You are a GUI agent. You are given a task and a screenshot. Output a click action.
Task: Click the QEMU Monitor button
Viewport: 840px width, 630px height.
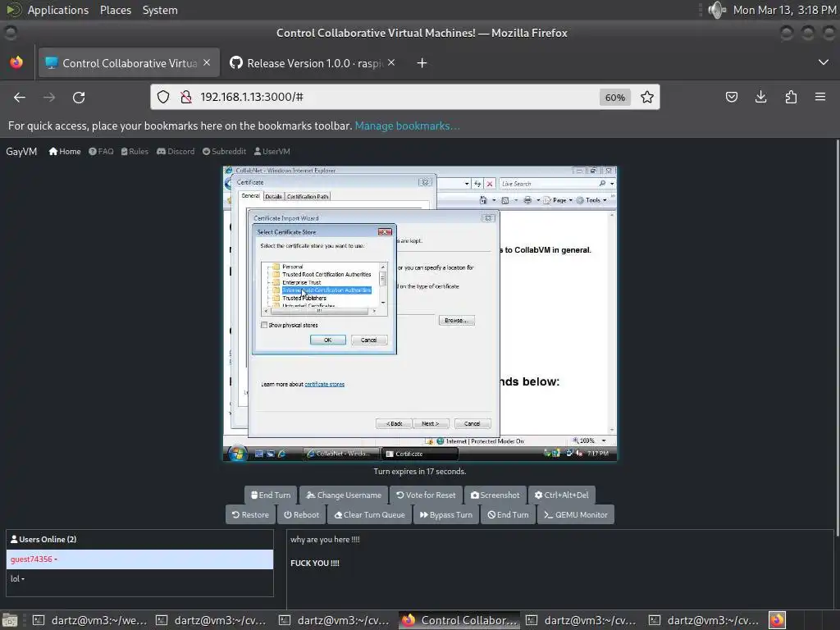tap(576, 515)
